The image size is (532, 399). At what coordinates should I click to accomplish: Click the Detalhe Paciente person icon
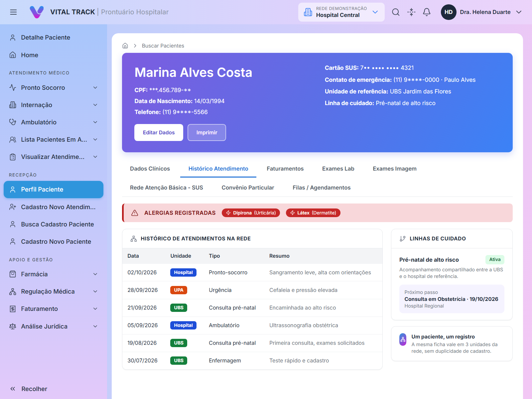coord(13,38)
